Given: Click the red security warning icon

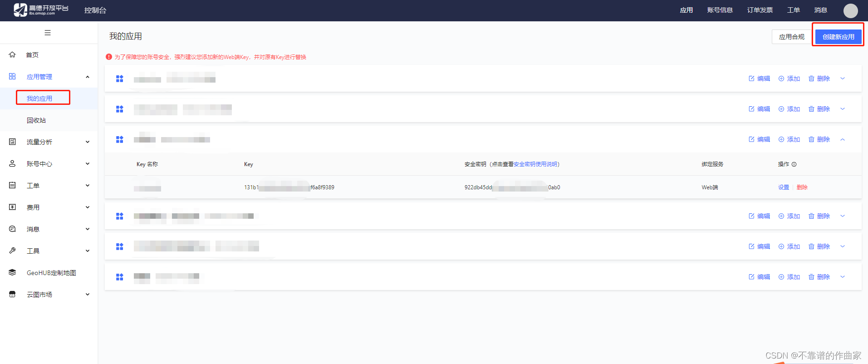Looking at the screenshot, I should [x=109, y=57].
